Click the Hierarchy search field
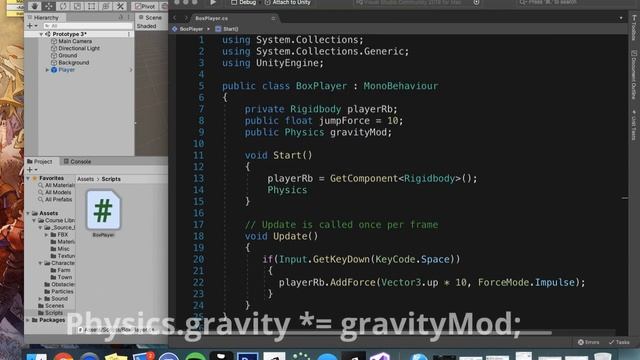 (87, 26)
